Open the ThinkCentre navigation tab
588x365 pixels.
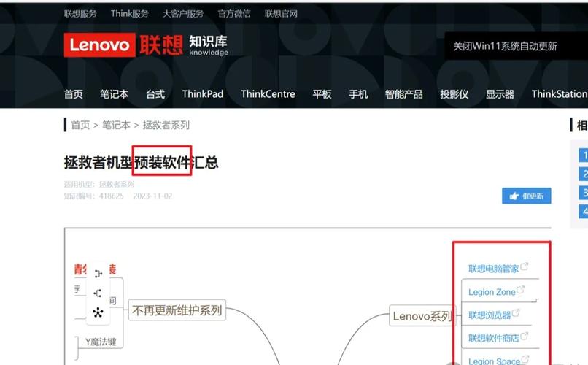coord(268,93)
